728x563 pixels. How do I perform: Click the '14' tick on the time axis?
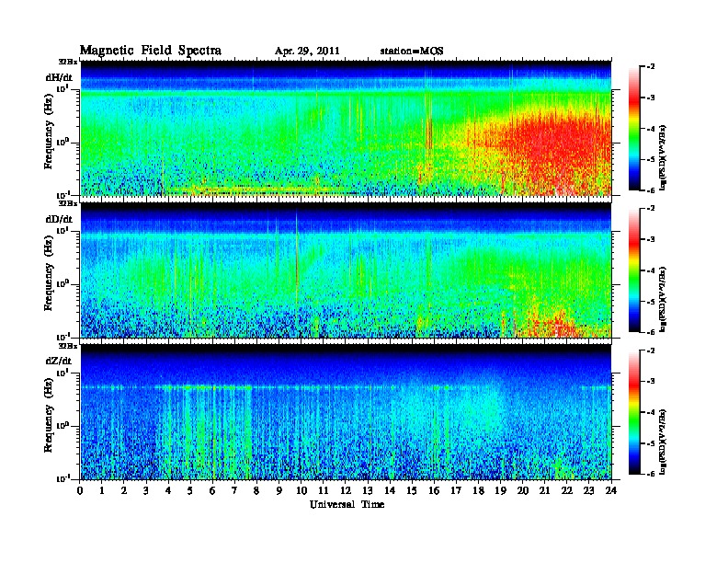[390, 490]
